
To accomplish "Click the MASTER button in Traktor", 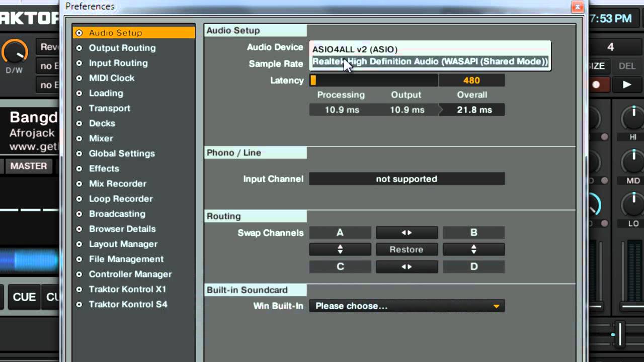I will coord(29,166).
